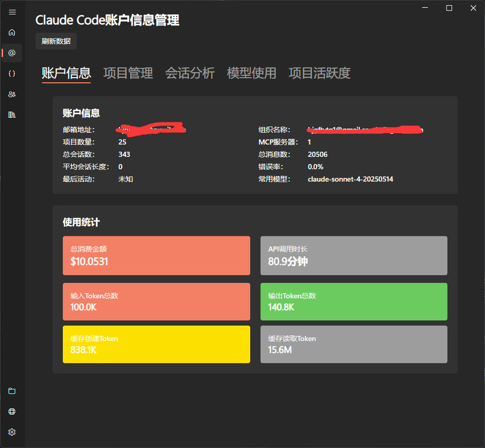Click the claude-sonnet-4-20250514 model value
This screenshot has height=448, width=485.
pyautogui.click(x=351, y=179)
